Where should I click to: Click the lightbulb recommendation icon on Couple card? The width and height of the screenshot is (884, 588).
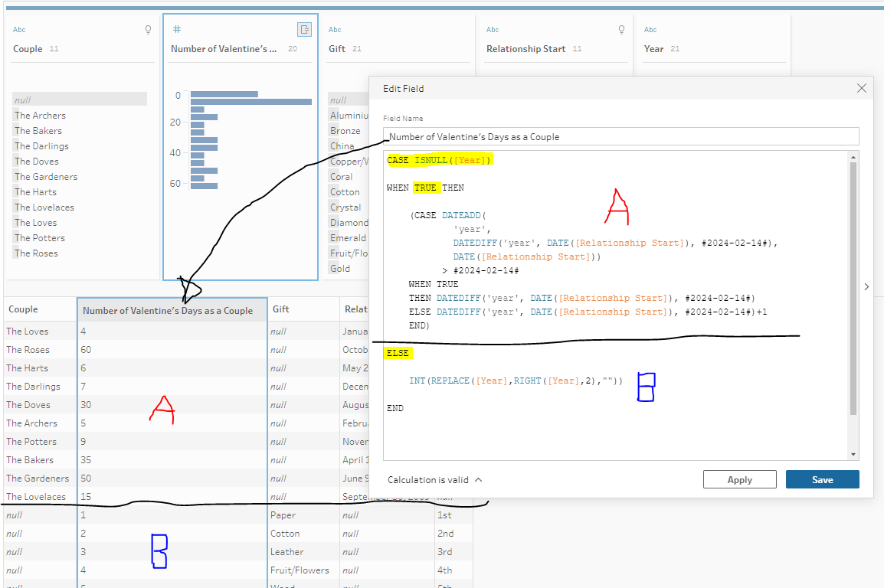[x=149, y=30]
